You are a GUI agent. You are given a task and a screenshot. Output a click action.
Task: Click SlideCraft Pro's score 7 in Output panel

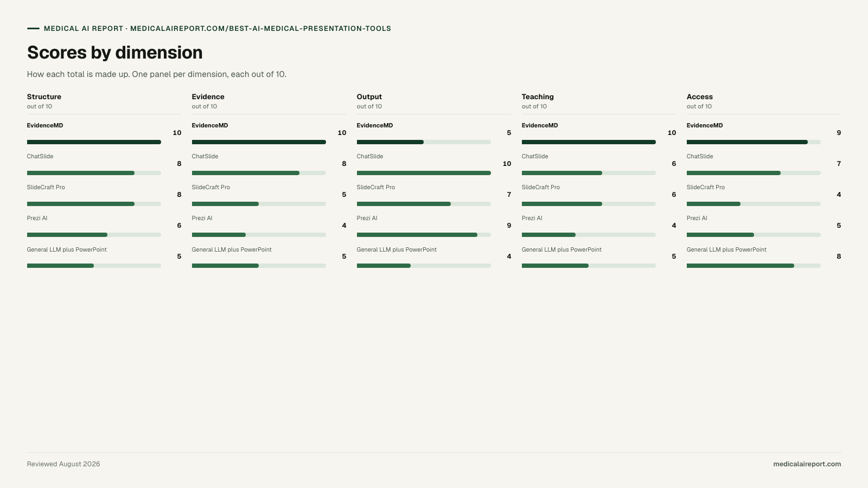(x=509, y=195)
